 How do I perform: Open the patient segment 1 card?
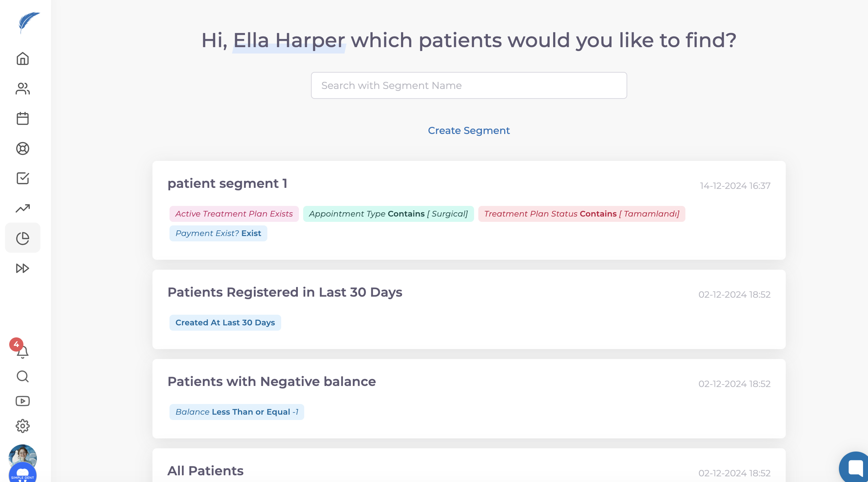(227, 184)
